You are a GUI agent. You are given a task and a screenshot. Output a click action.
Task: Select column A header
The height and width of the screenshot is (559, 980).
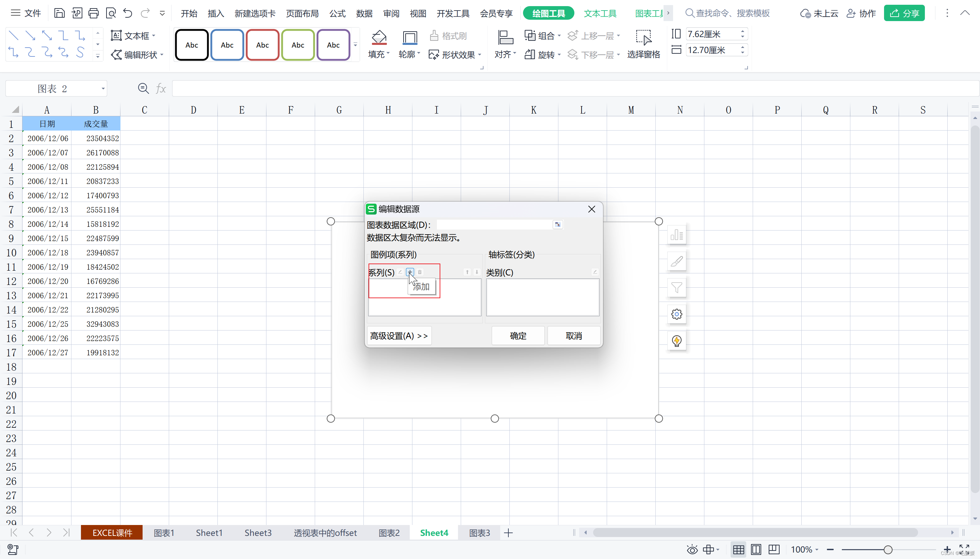point(47,110)
